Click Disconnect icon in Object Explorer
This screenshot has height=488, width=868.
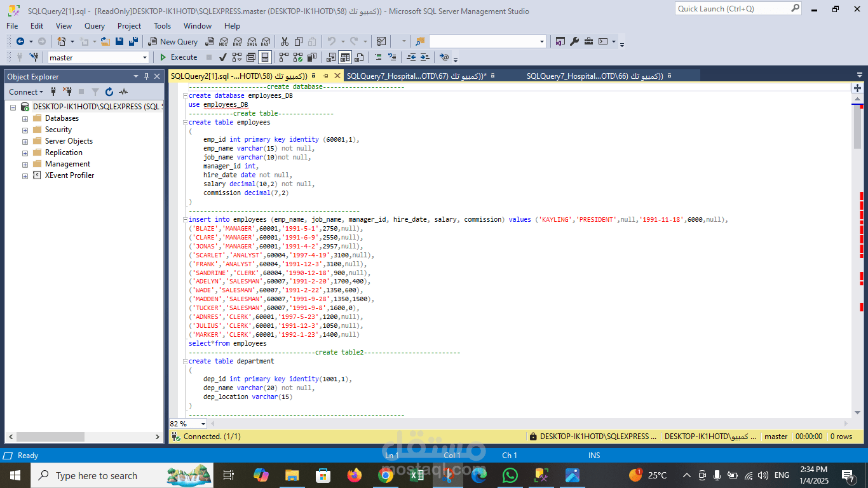[67, 92]
